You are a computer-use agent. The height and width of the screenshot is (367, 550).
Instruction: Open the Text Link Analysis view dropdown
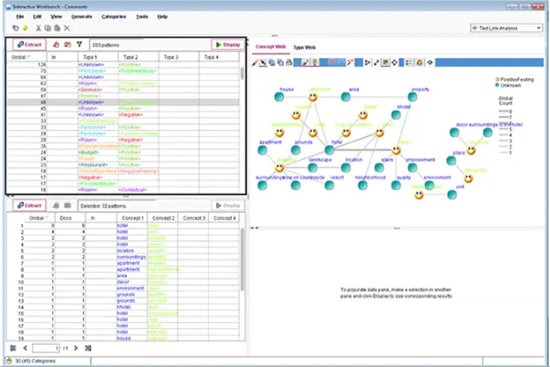click(507, 28)
